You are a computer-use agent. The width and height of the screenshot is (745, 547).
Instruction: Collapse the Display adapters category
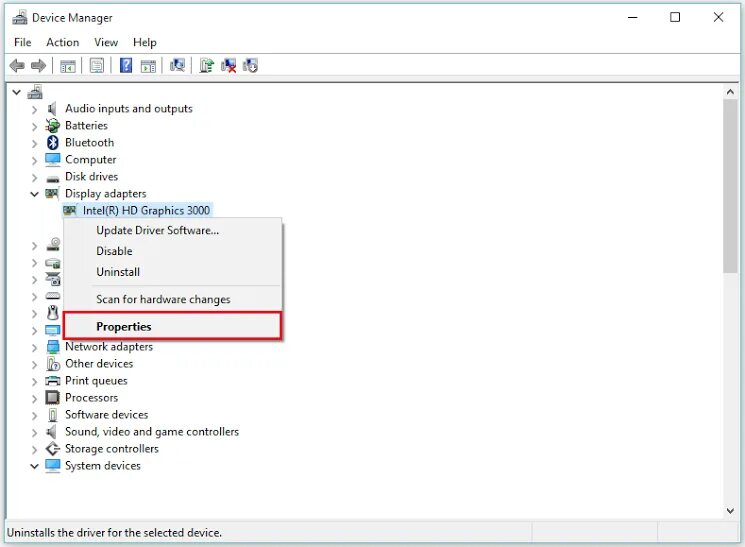coord(34,194)
